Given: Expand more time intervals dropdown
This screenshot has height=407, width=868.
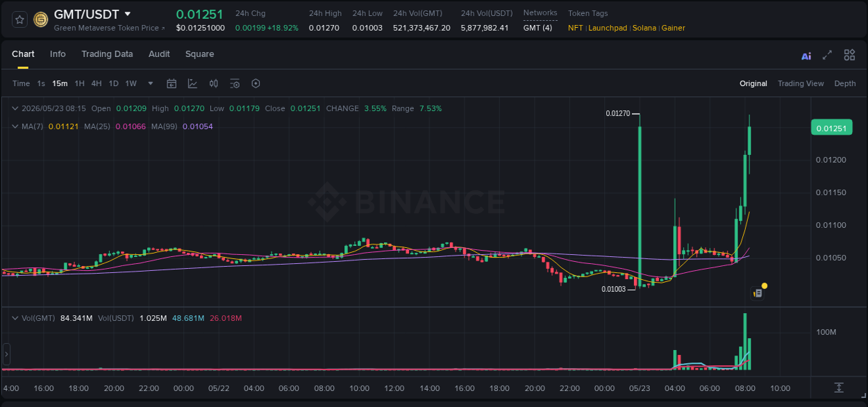Looking at the screenshot, I should point(151,83).
